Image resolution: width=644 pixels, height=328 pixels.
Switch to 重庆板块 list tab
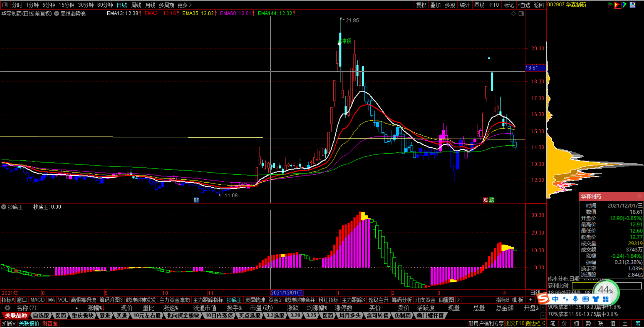pyautogui.click(x=83, y=316)
